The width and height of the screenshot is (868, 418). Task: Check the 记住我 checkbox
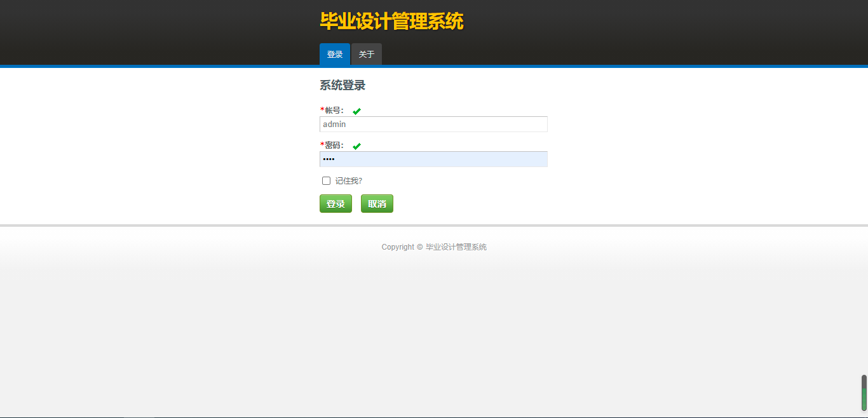(327, 181)
